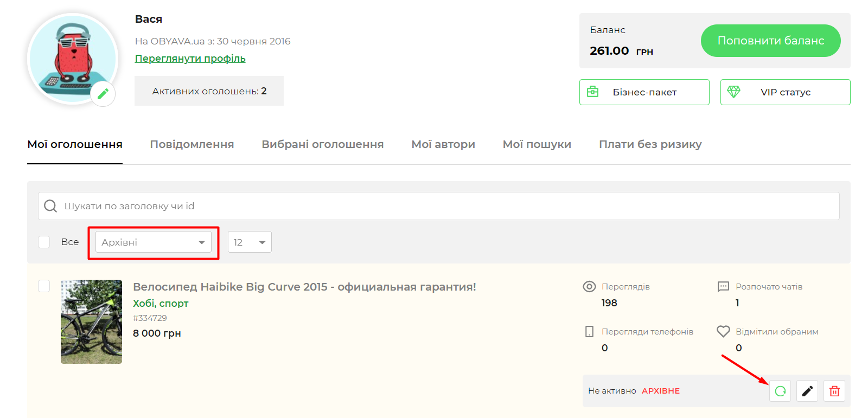The height and width of the screenshot is (418, 868).
Task: Click the chat bubble started-chats icon
Action: pyautogui.click(x=723, y=286)
